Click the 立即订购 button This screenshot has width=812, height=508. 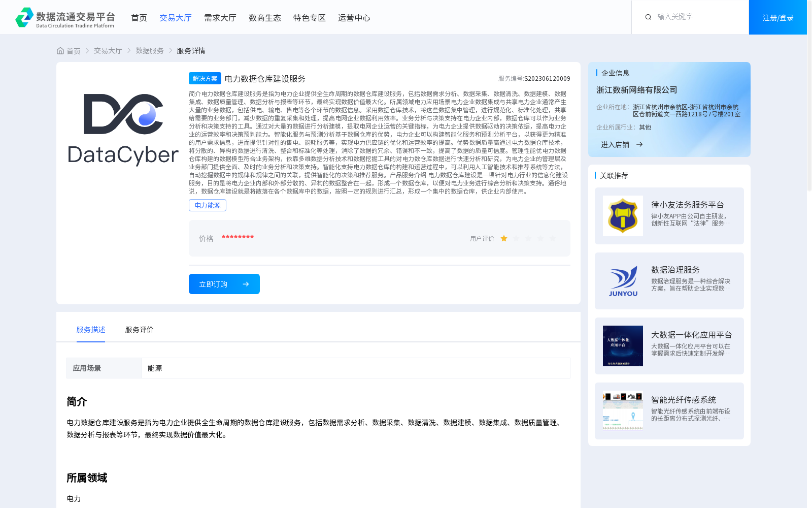pyautogui.click(x=224, y=284)
